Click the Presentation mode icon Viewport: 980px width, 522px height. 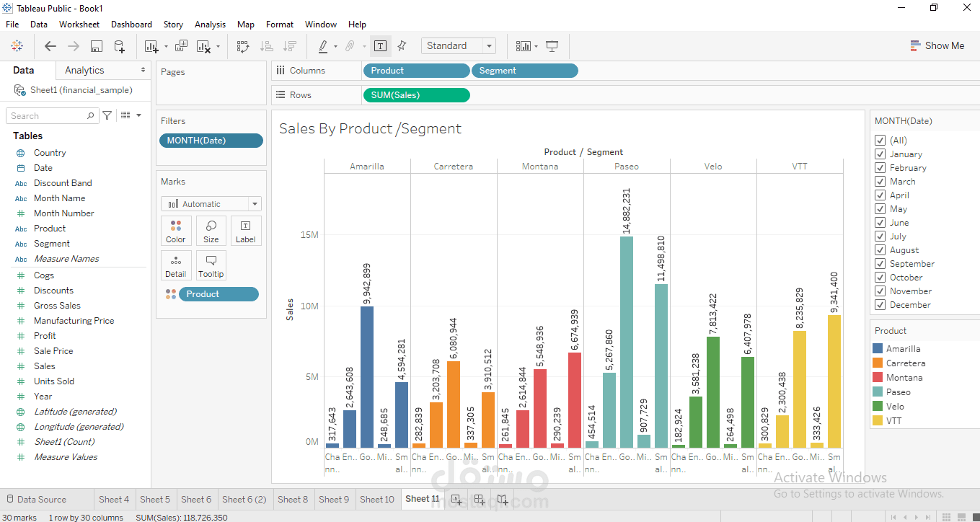pos(552,46)
